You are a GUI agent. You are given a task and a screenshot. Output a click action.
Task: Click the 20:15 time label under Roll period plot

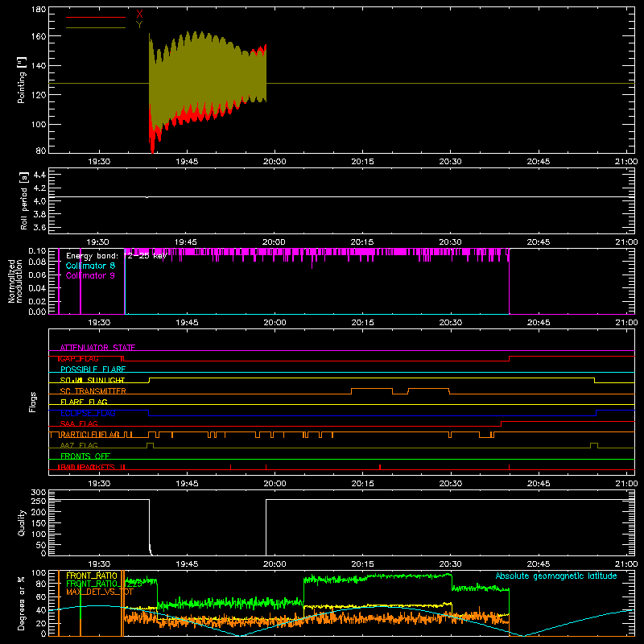tap(361, 242)
